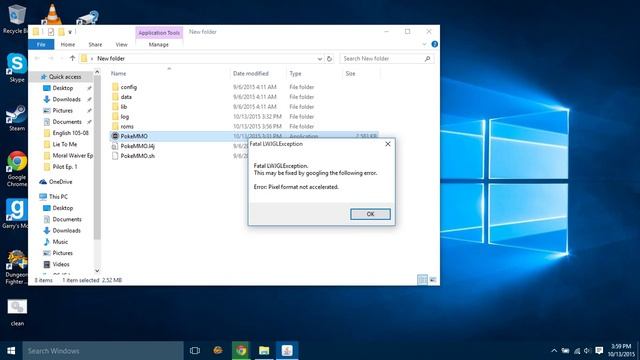Viewport: 640px width, 360px height.
Task: Click the Search Windows taskbar box
Action: click(103, 351)
